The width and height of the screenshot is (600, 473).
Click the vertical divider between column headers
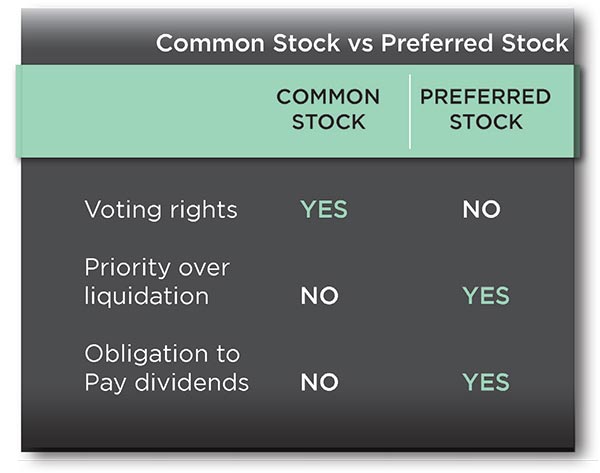click(410, 111)
